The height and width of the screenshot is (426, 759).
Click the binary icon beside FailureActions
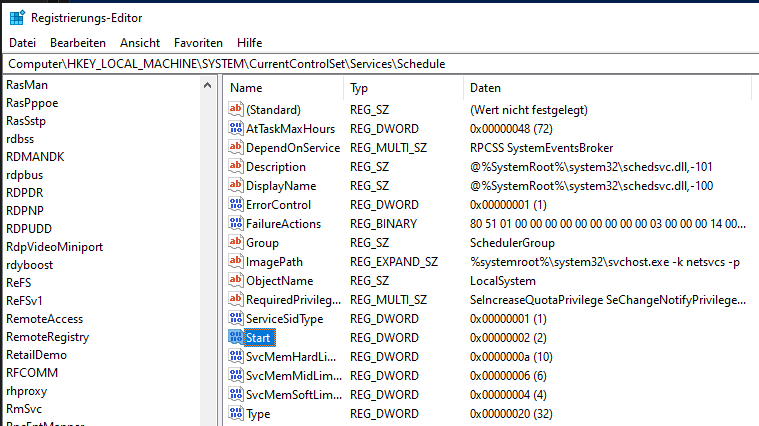(x=236, y=223)
